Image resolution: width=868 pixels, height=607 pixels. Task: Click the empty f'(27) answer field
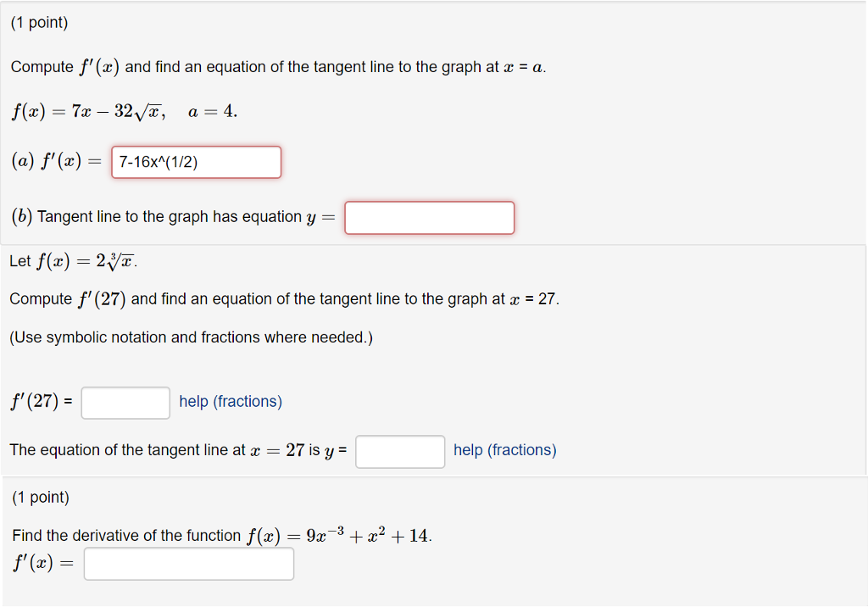tap(125, 403)
